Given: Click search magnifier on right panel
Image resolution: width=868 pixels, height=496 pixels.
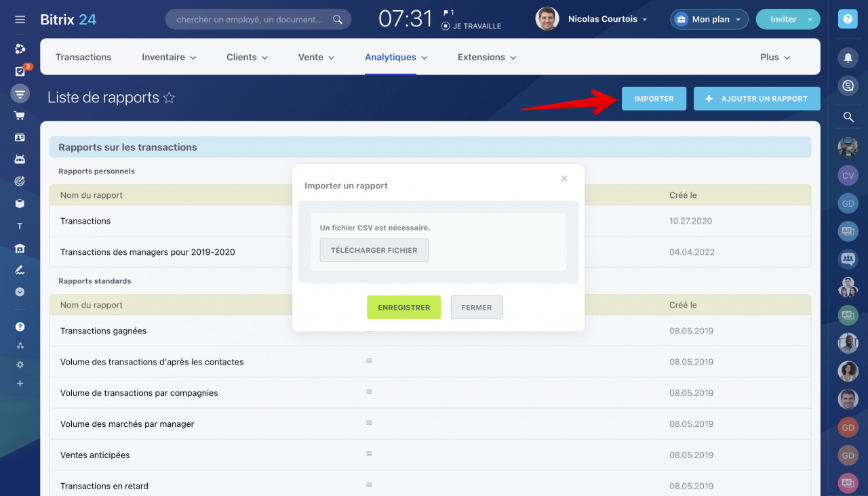Looking at the screenshot, I should (848, 117).
